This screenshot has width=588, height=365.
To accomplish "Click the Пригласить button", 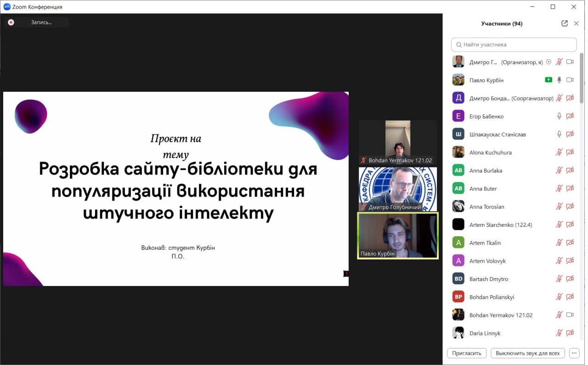I will click(467, 353).
